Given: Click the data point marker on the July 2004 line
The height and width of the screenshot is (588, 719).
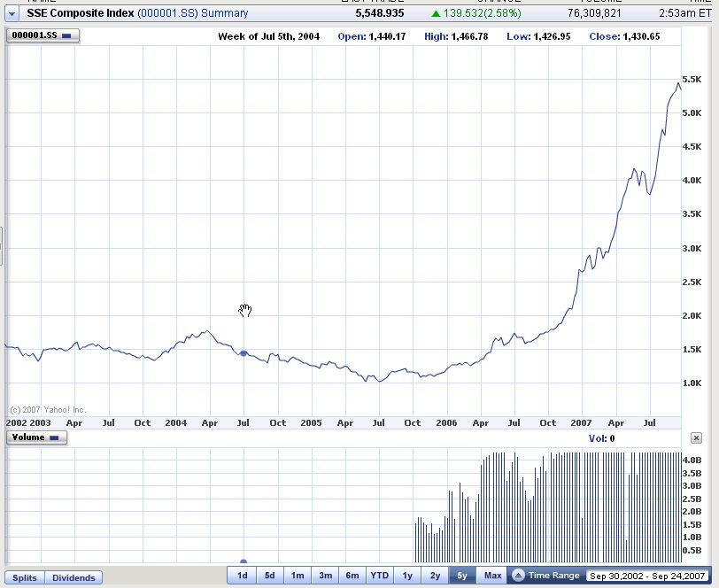Looking at the screenshot, I should 244,353.
